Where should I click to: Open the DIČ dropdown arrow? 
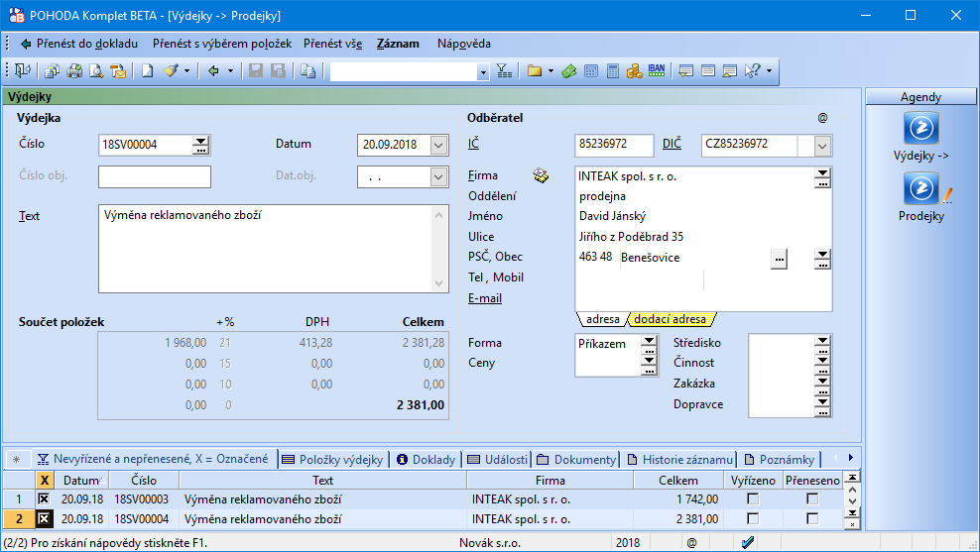[822, 146]
